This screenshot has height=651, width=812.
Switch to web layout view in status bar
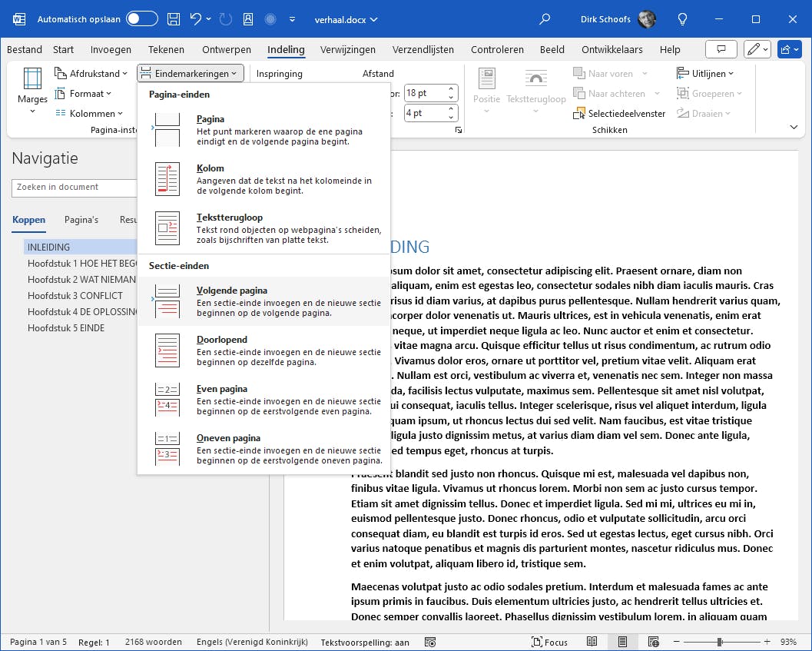(x=653, y=642)
